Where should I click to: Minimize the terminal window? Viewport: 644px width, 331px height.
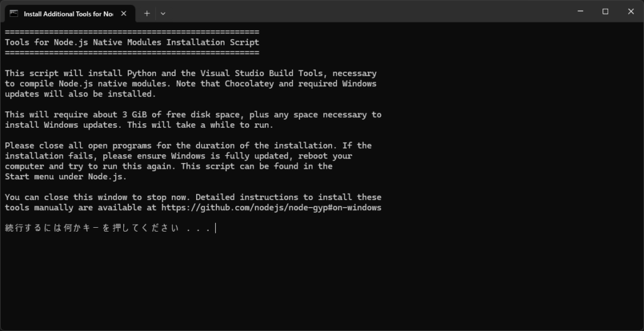pos(580,11)
